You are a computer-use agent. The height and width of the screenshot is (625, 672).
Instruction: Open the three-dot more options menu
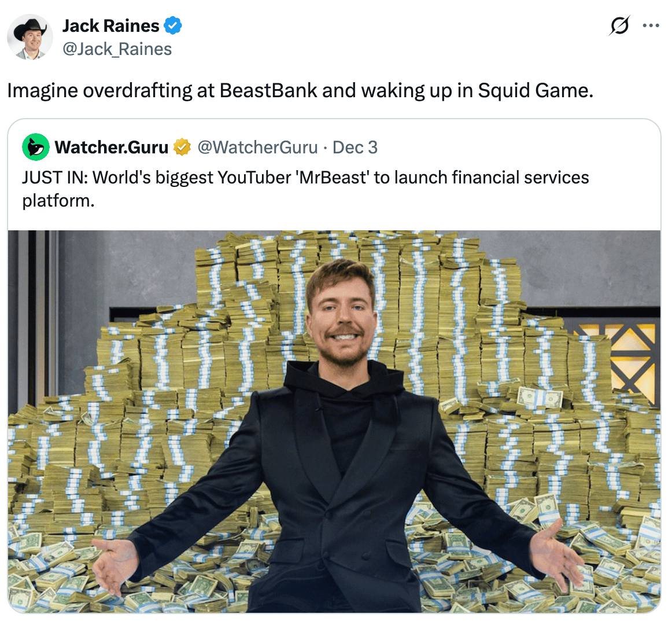point(651,25)
